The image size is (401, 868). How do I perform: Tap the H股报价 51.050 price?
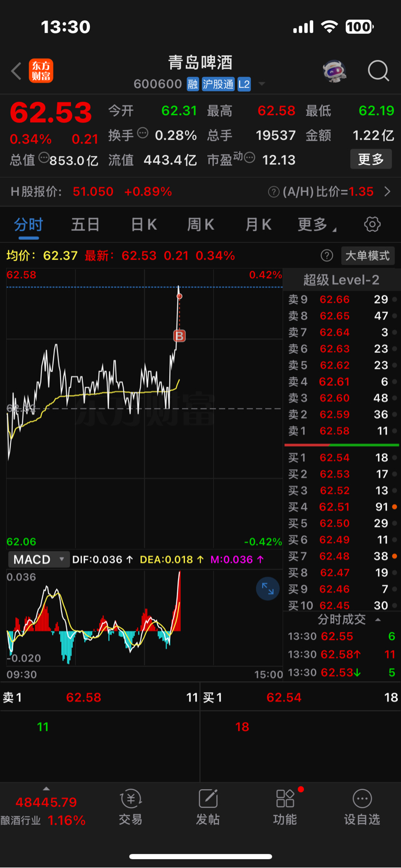pos(93,192)
